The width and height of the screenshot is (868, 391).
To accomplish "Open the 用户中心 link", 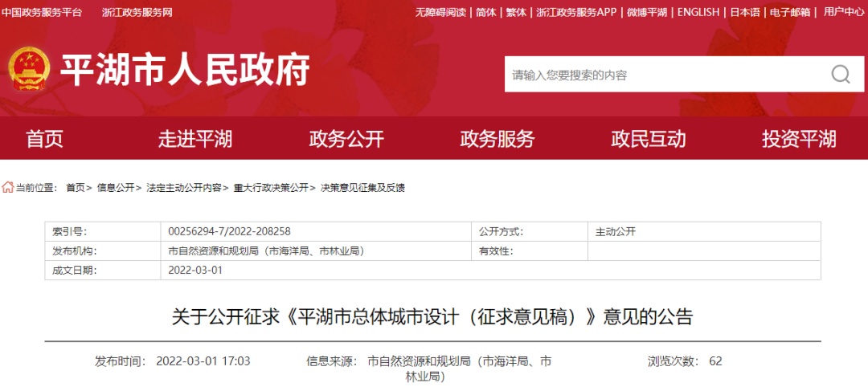I will pos(844,12).
